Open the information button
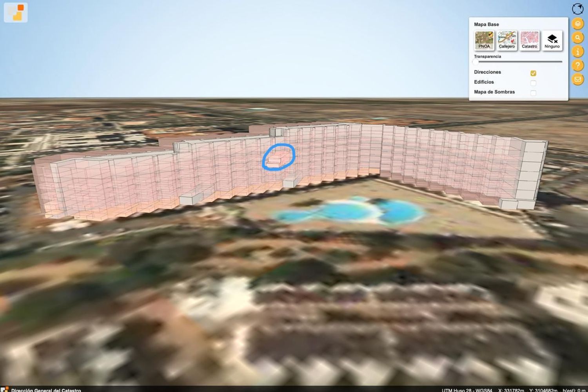Image resolution: width=588 pixels, height=392 pixels. [577, 52]
